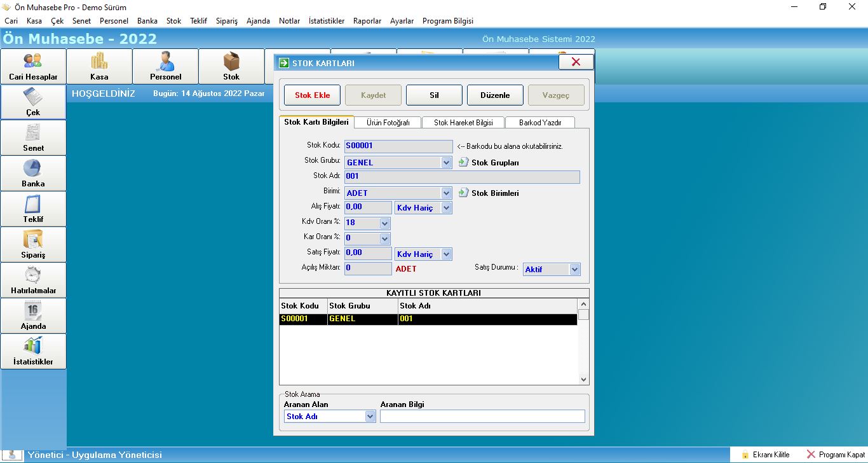Open the Çek sidebar module

[x=33, y=102]
